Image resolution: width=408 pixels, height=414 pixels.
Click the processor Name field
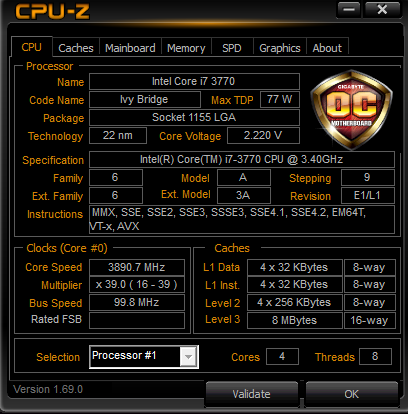(x=194, y=81)
